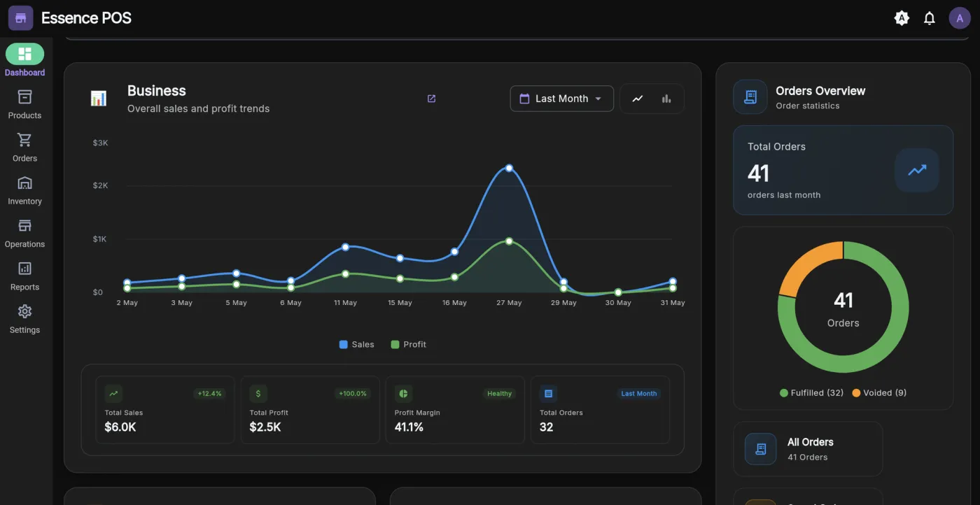Click the 2 May axis label

click(127, 303)
